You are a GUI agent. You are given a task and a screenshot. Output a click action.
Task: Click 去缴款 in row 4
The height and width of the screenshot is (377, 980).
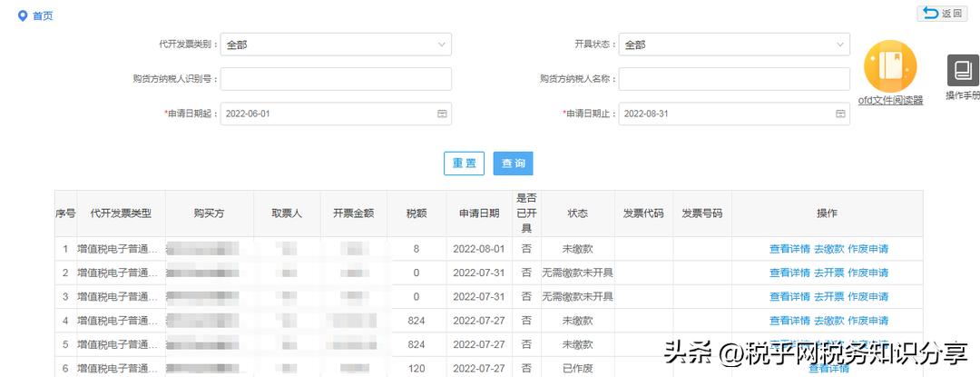pos(828,321)
